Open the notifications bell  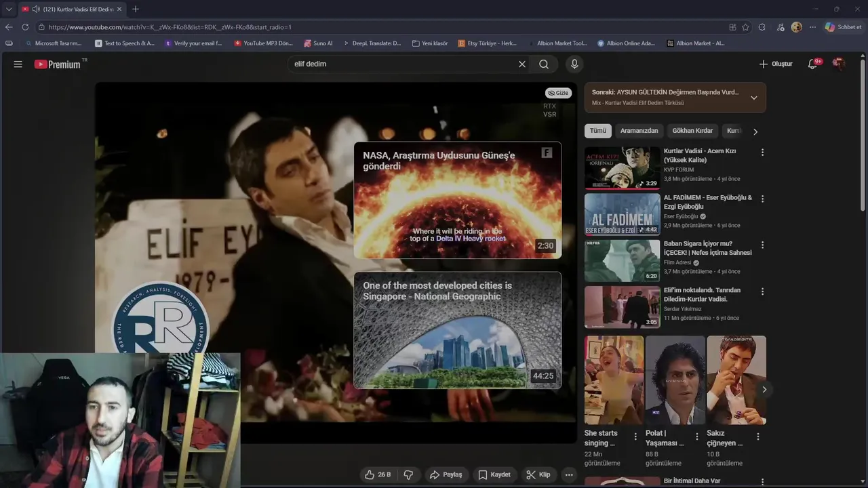pos(813,64)
